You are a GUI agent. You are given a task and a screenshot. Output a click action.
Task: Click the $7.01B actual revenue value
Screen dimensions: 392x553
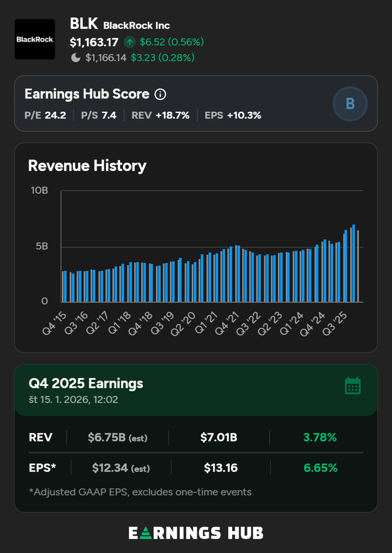coord(219,438)
